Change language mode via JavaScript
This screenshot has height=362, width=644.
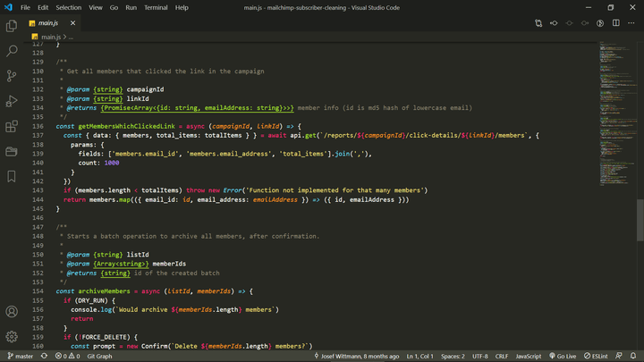click(x=529, y=357)
